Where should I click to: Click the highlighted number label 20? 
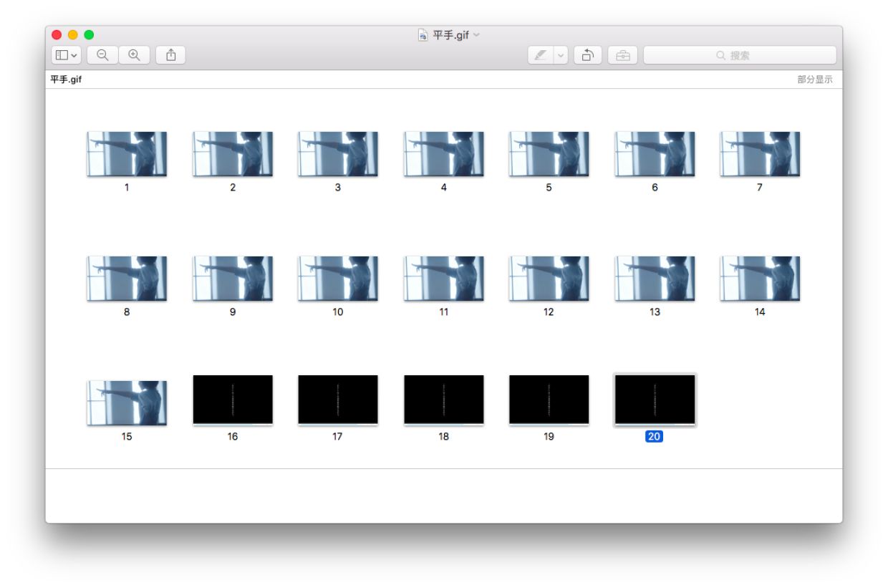point(654,436)
